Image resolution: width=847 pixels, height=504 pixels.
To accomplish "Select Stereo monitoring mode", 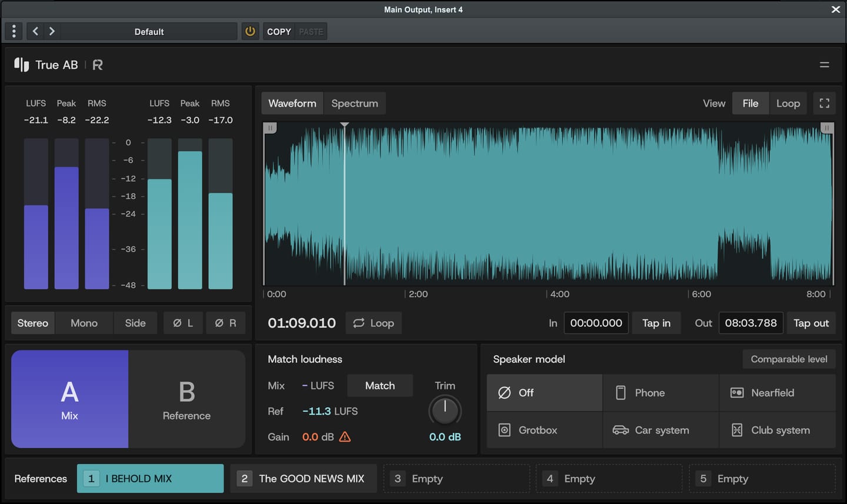I will tap(33, 323).
